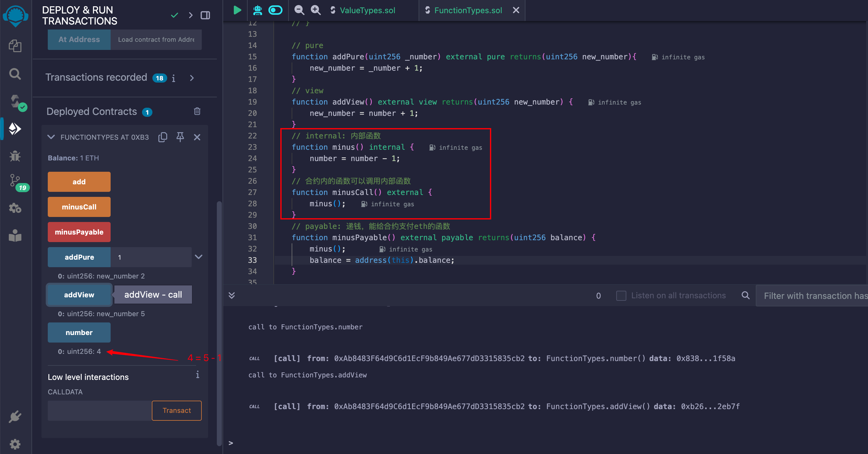868x454 pixels.
Task: Click the Balance: 1 ETH text
Action: pyautogui.click(x=74, y=158)
